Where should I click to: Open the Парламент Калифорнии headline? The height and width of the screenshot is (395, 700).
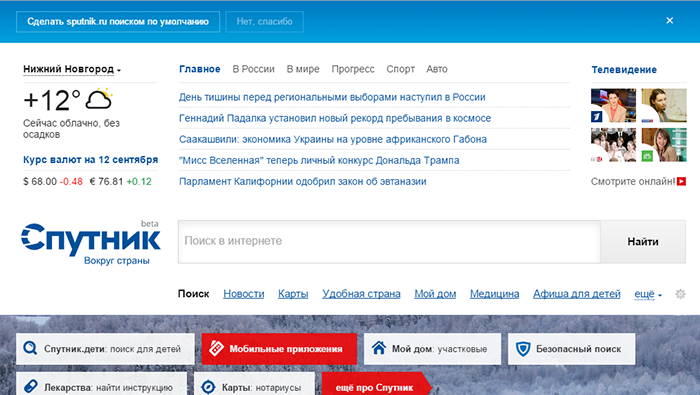(x=303, y=181)
